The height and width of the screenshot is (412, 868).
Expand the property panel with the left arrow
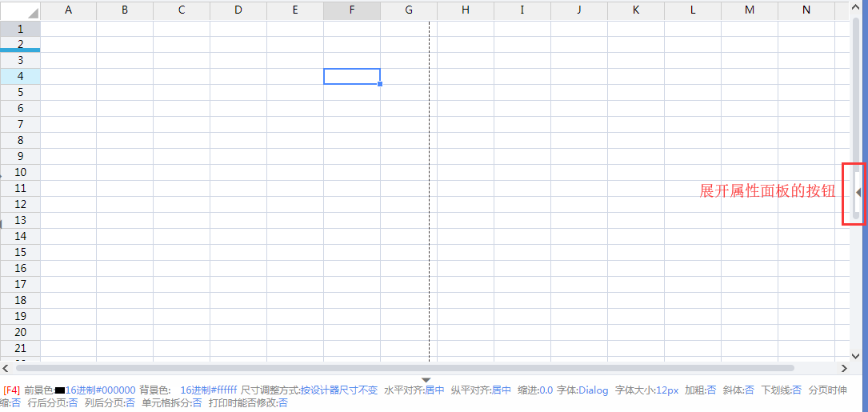(858, 192)
